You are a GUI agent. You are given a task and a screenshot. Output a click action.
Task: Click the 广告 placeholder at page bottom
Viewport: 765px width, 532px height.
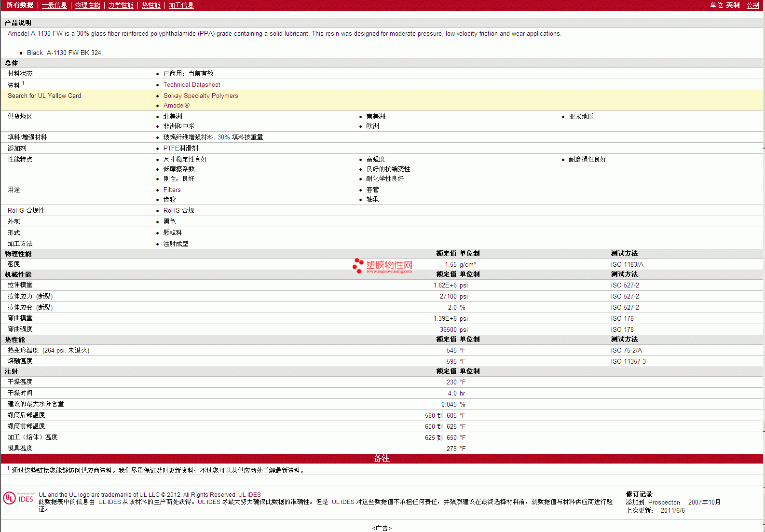point(382,528)
